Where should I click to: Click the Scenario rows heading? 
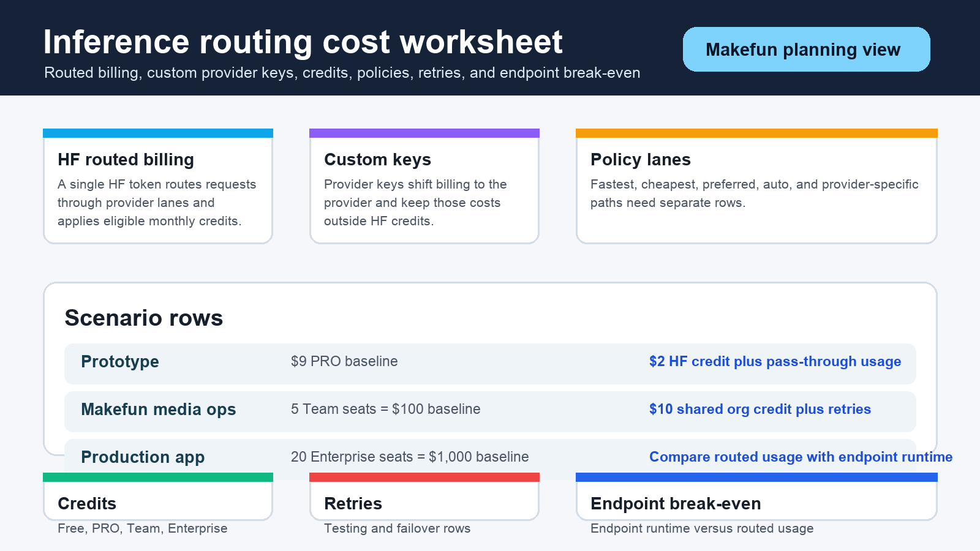pyautogui.click(x=144, y=318)
